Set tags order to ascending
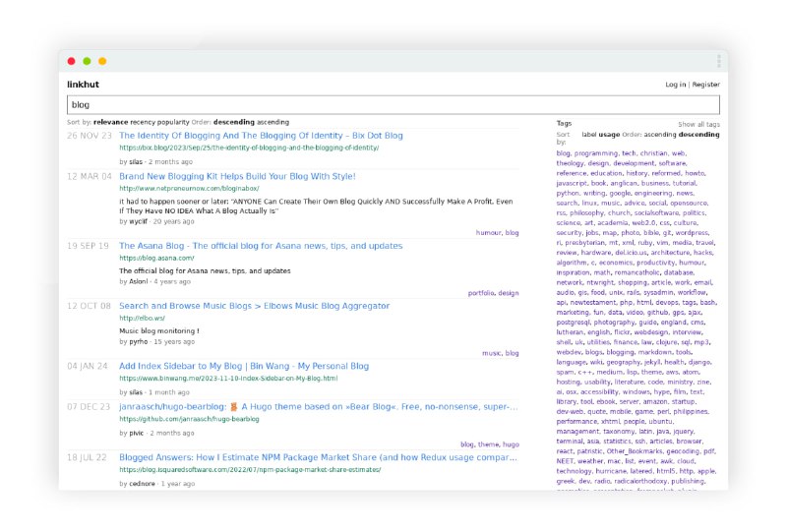This screenshot has height=532, width=787. point(661,134)
